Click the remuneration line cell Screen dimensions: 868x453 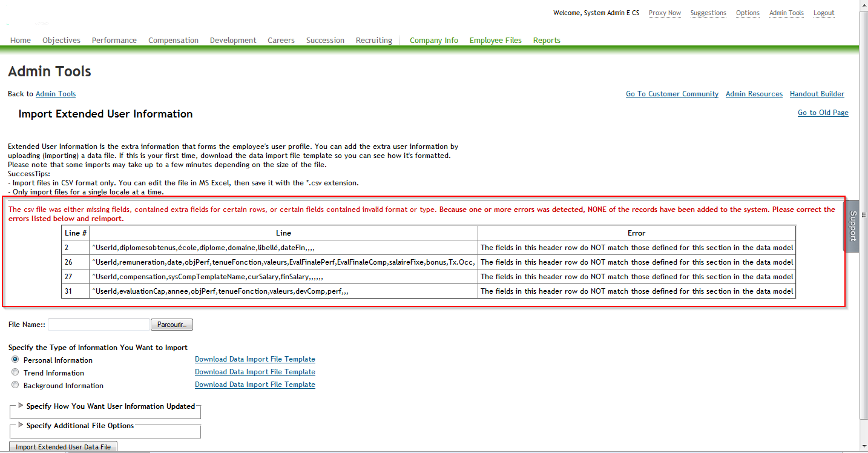coord(283,262)
